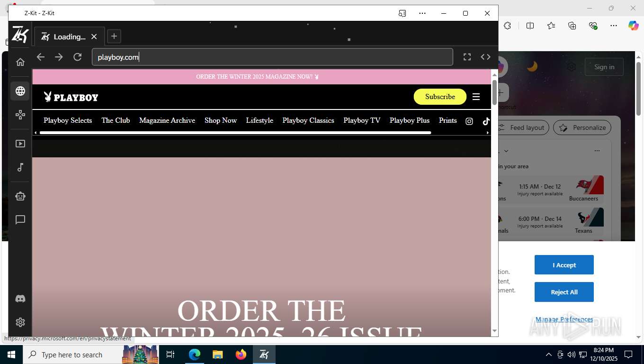Click the Instagram icon in nav
The width and height of the screenshot is (644, 364).
[469, 121]
